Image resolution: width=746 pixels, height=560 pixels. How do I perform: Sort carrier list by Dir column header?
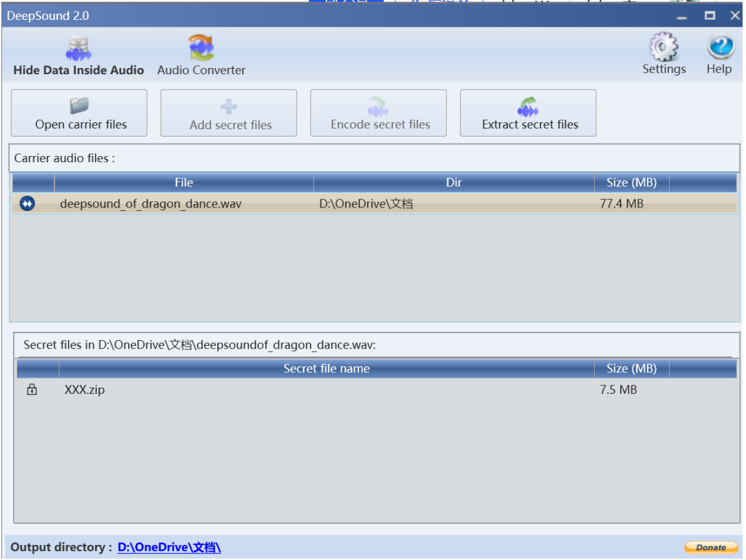(x=453, y=183)
